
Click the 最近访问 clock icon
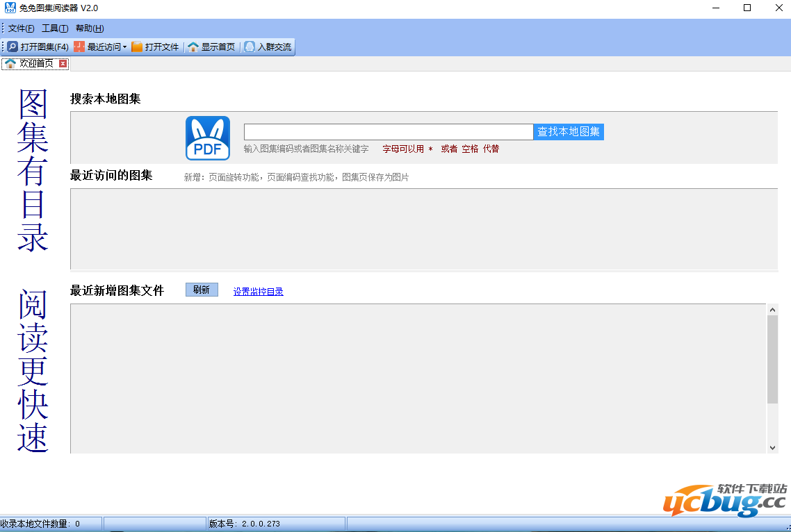[x=79, y=47]
